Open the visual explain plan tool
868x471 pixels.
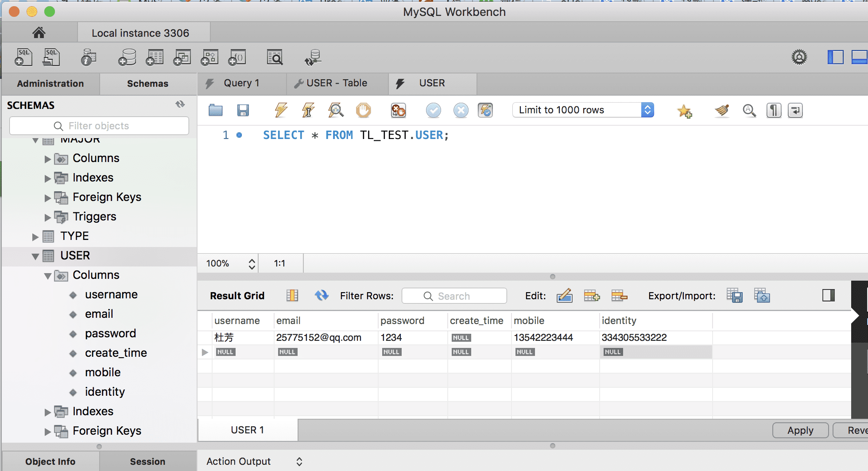click(x=336, y=110)
